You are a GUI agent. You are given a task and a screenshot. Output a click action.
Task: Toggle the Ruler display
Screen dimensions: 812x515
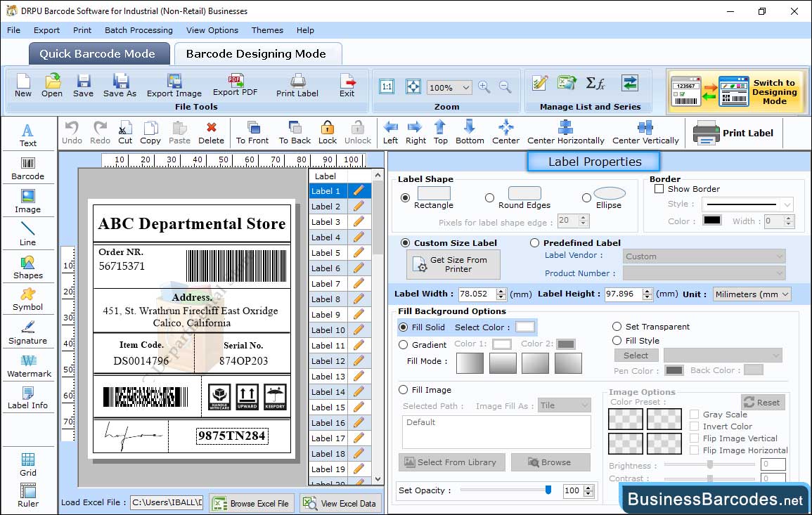[x=28, y=496]
